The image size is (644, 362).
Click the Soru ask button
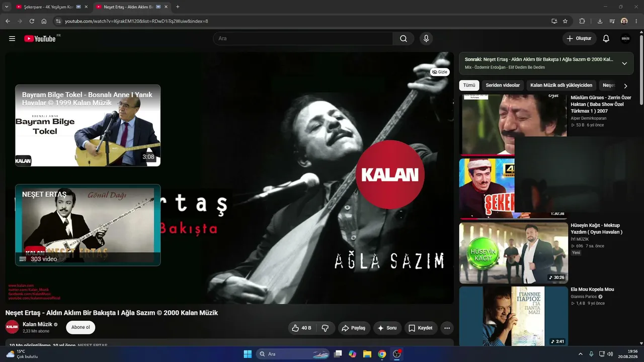click(x=387, y=328)
